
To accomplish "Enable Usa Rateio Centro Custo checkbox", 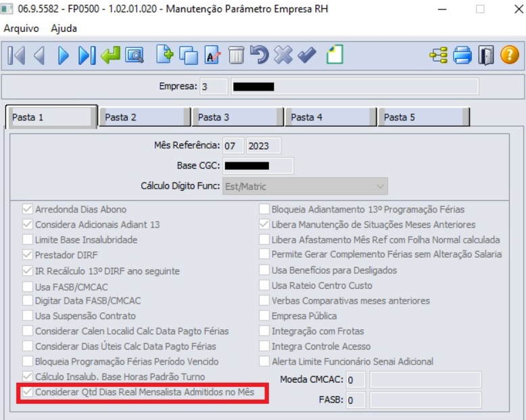I will coord(264,285).
